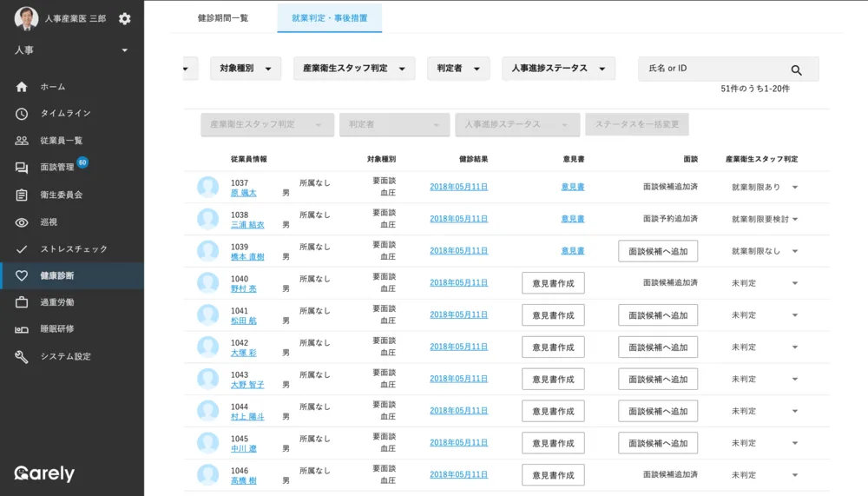Open 過重労働 briefcase icon in sidebar
Screen dimensions: 868x496
[22, 302]
